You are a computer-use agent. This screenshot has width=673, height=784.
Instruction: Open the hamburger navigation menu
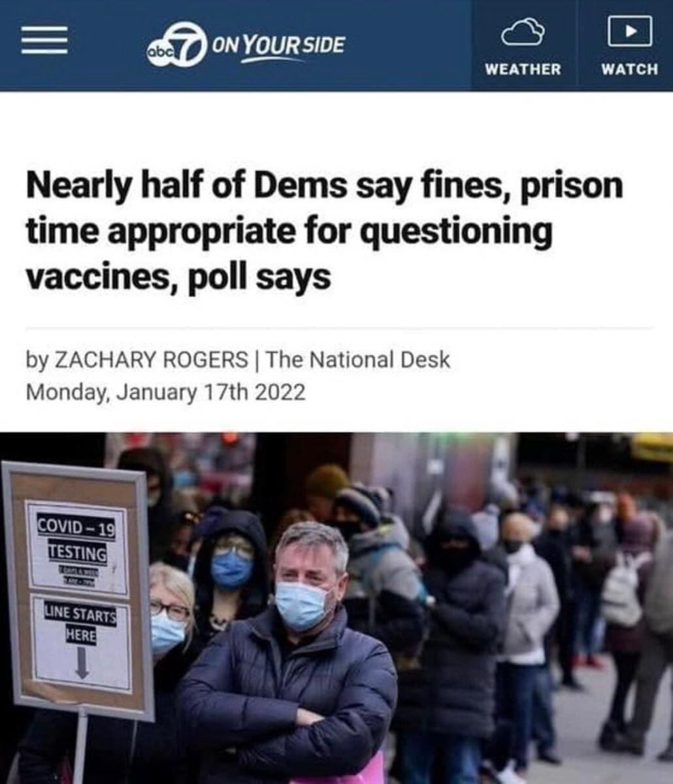(44, 40)
